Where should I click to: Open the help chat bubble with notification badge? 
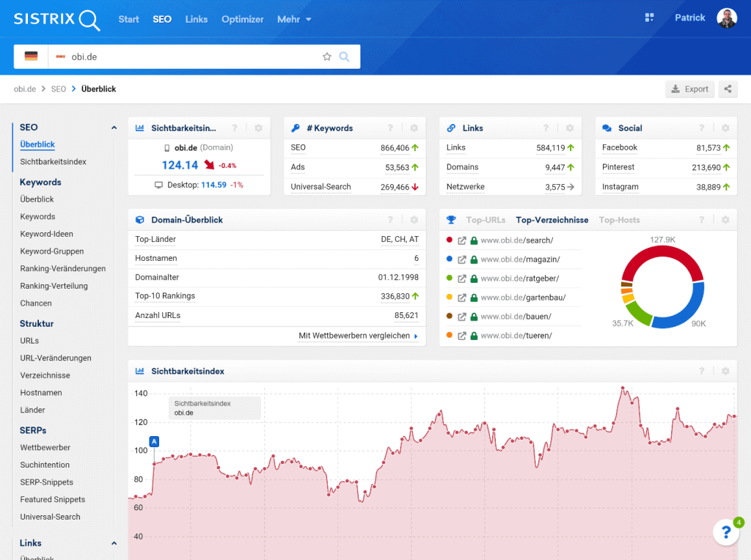click(x=725, y=532)
